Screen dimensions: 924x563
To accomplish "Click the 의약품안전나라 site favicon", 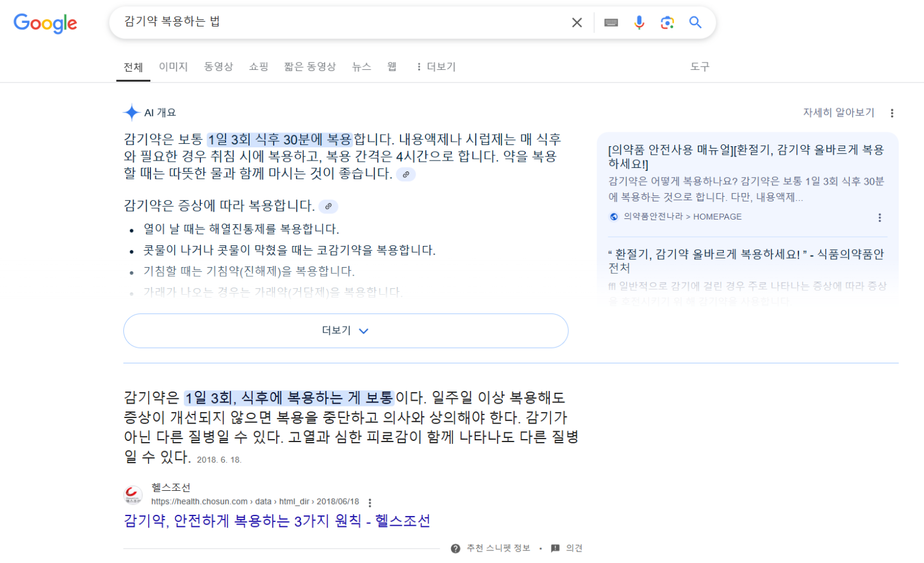I will click(x=614, y=217).
